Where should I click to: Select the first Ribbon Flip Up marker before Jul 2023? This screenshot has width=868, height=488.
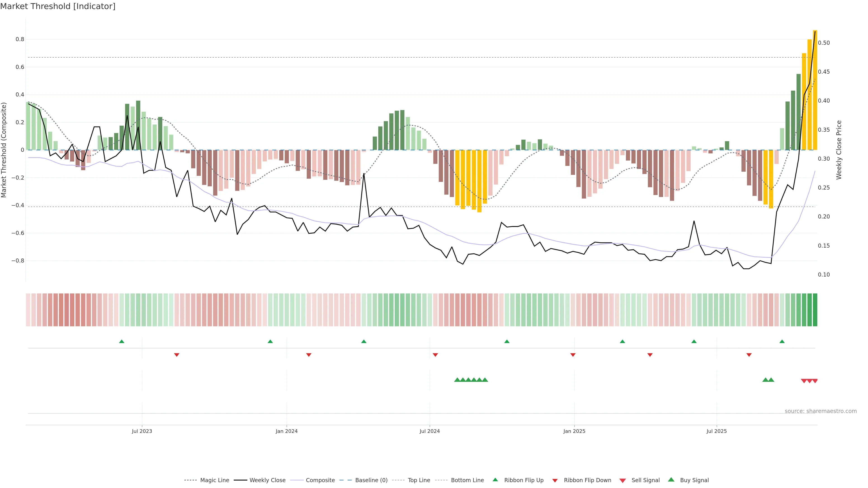[122, 342]
